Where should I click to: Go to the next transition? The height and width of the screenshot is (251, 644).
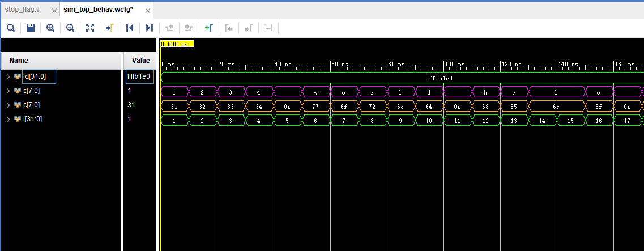(189, 28)
